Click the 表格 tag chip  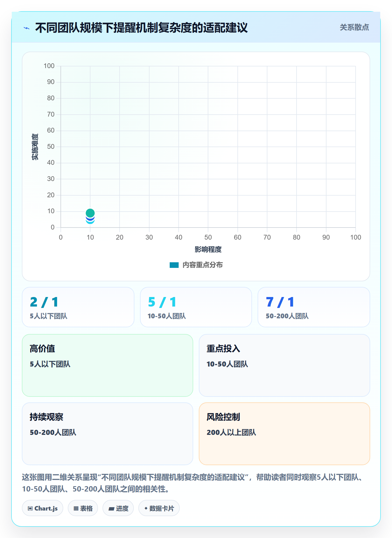tap(83, 508)
